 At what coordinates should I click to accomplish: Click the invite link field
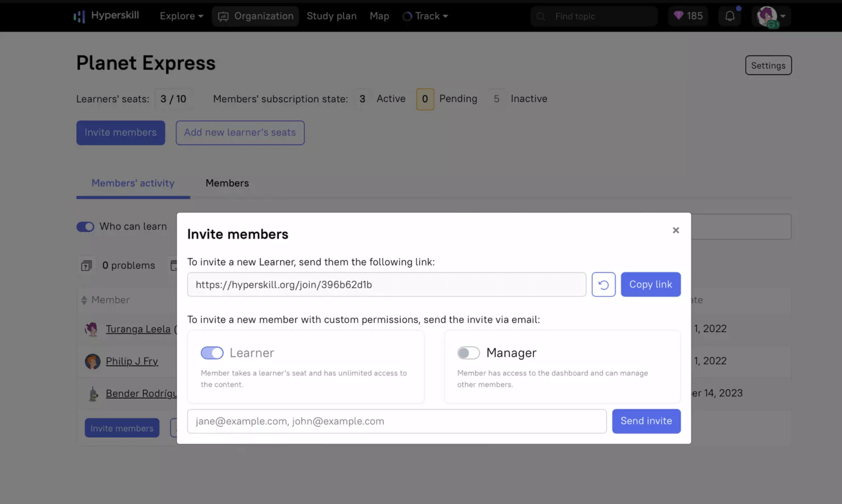[387, 285]
